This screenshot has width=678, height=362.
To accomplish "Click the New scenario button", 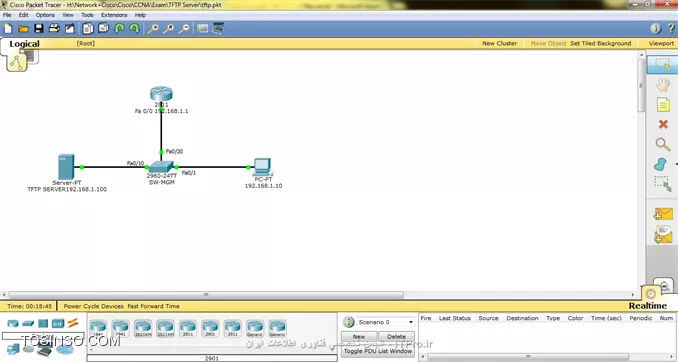I will 359,336.
